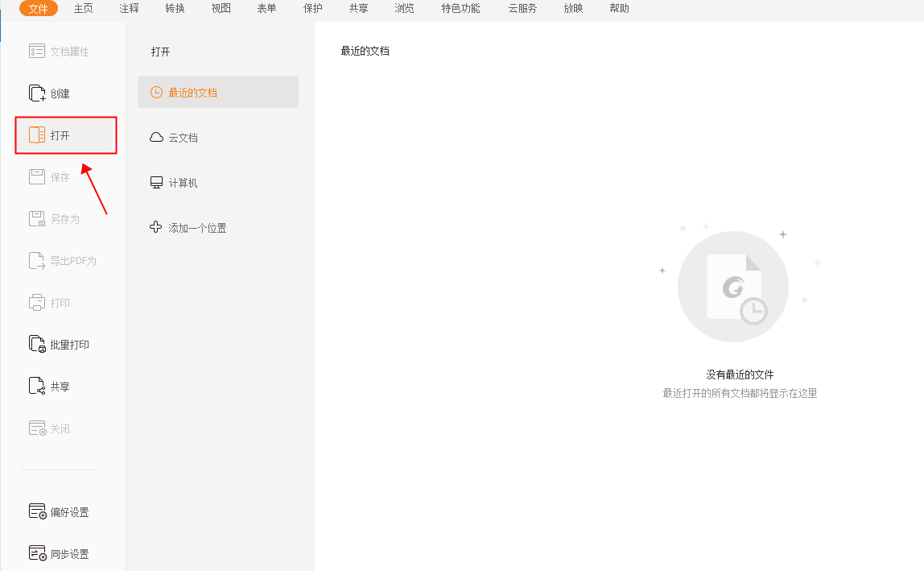The width and height of the screenshot is (924, 571).
Task: Switch to the 视图 (view) tab
Action: pyautogui.click(x=221, y=9)
